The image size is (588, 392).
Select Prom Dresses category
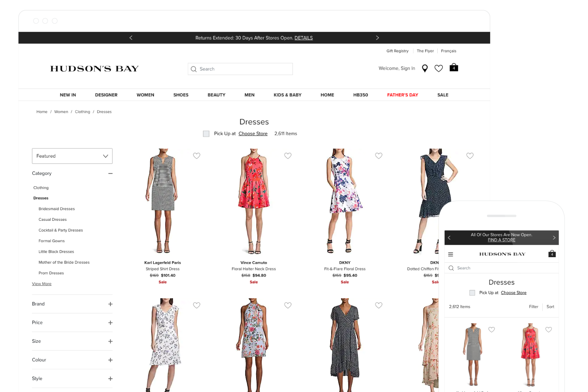point(51,273)
